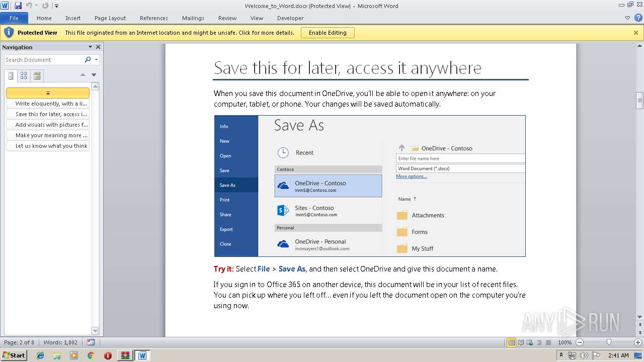Open search options dropdown beside magnifier
Image resolution: width=644 pixels, height=362 pixels.
click(x=96, y=60)
